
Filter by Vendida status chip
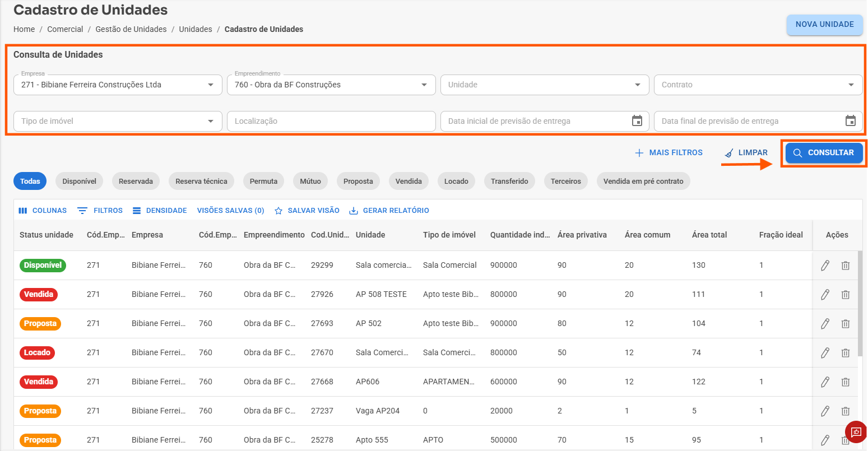[x=409, y=182]
